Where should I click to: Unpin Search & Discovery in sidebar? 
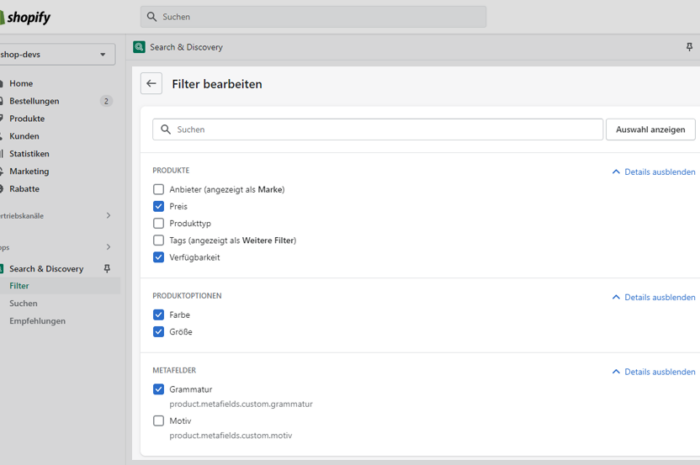[x=107, y=269]
